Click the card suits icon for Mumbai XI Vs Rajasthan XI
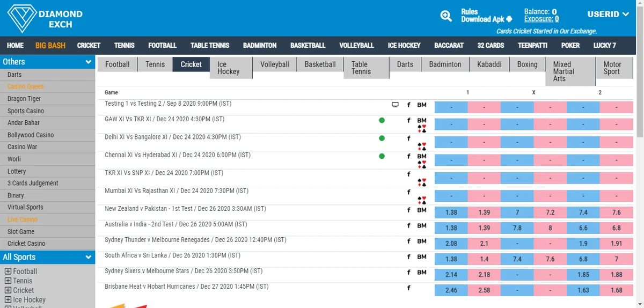644x308 pixels. (422, 200)
